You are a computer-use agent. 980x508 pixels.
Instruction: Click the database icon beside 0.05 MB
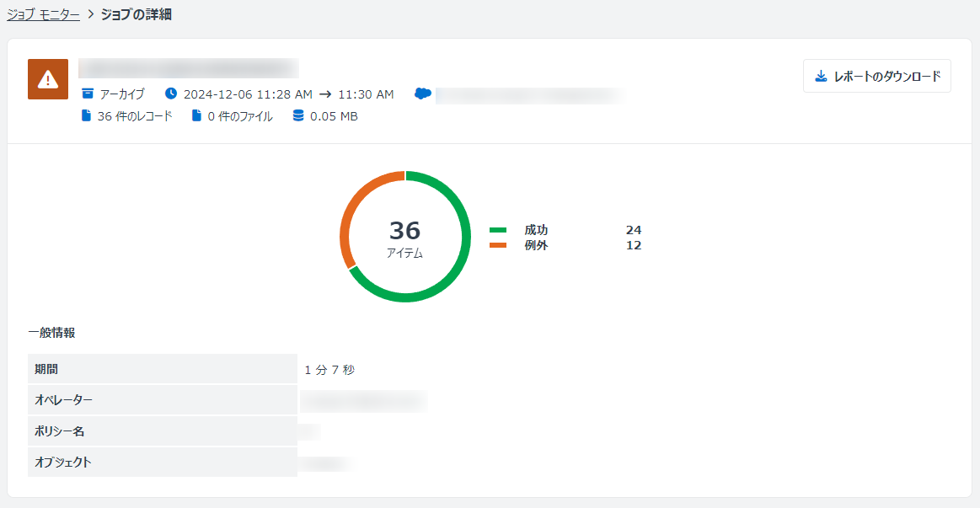(298, 116)
